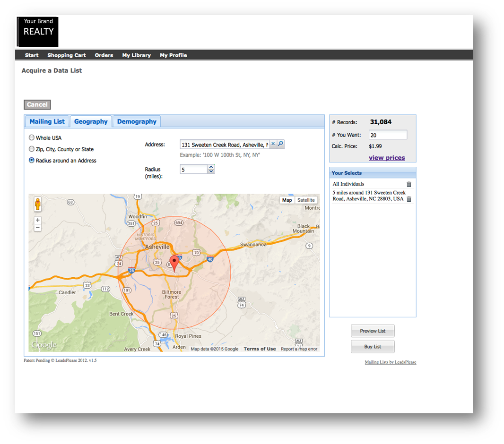Click the Buy List button

373,347
